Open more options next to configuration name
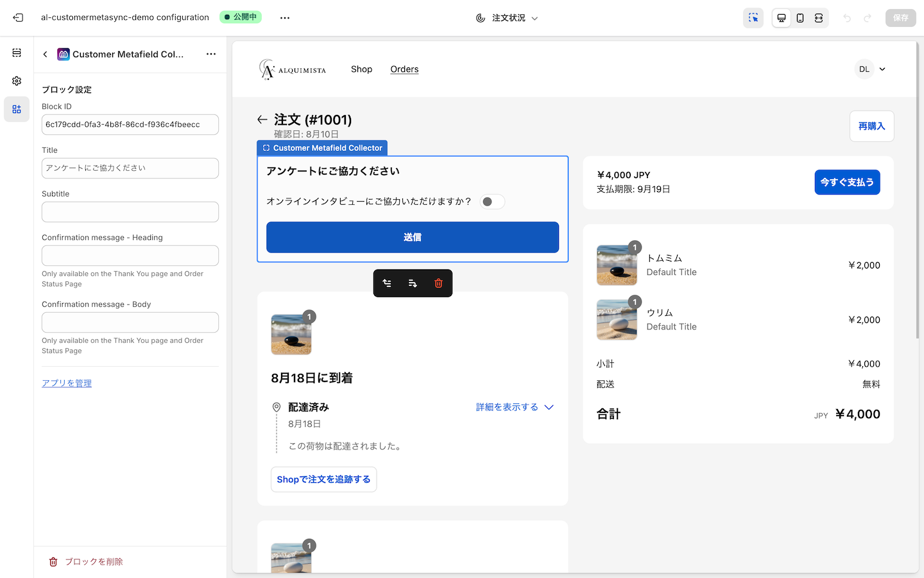This screenshot has height=578, width=924. pyautogui.click(x=285, y=18)
